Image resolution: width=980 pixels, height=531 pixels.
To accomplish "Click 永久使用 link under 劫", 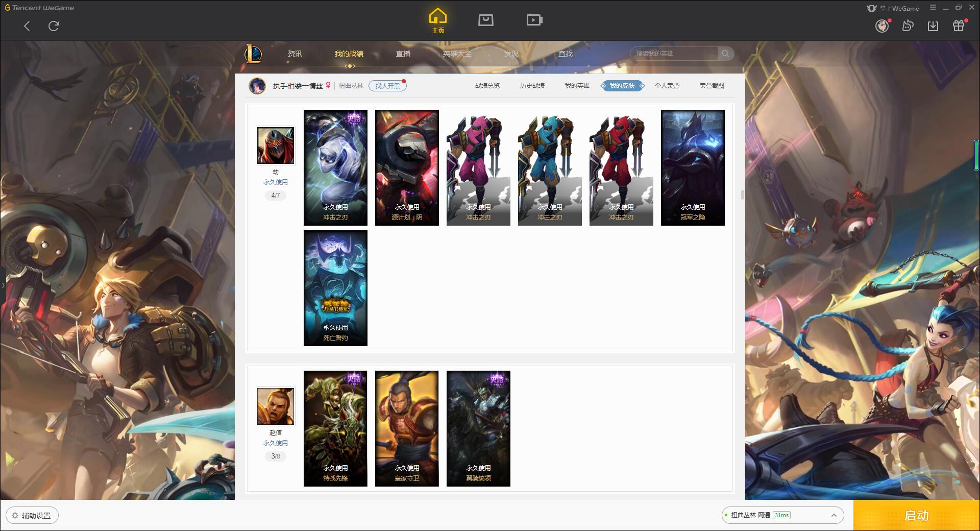I will (x=276, y=182).
